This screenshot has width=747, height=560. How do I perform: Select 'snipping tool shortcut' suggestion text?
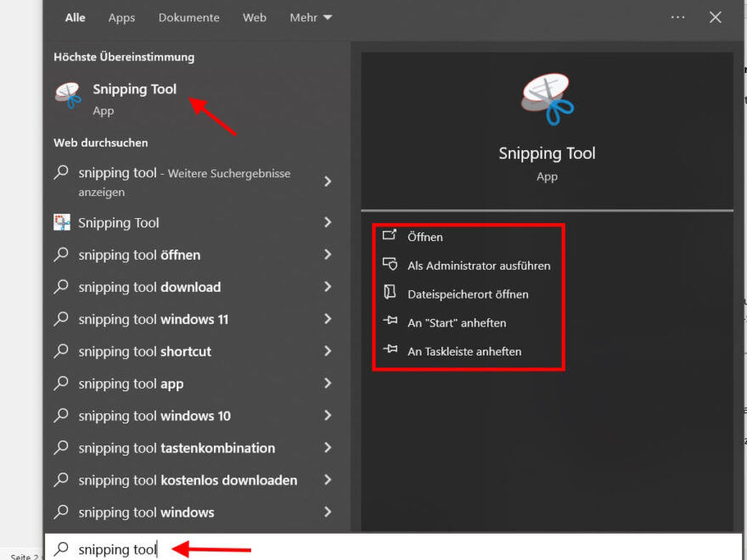tap(145, 351)
